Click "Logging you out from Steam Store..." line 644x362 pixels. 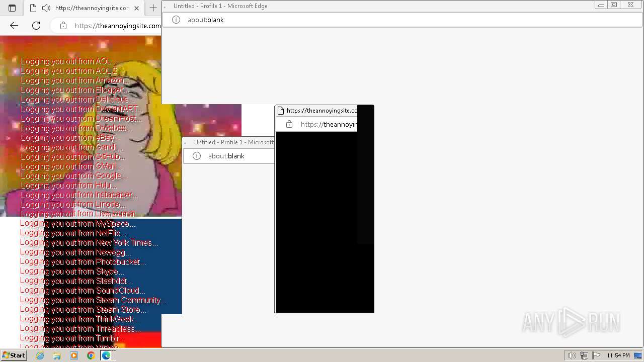point(84,310)
